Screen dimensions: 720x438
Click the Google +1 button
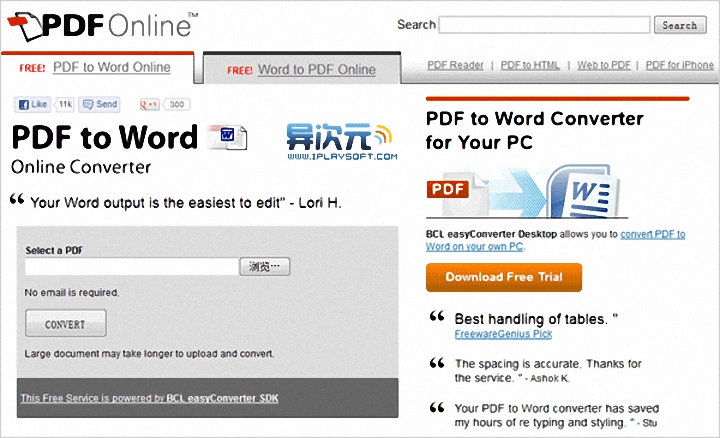tap(149, 105)
